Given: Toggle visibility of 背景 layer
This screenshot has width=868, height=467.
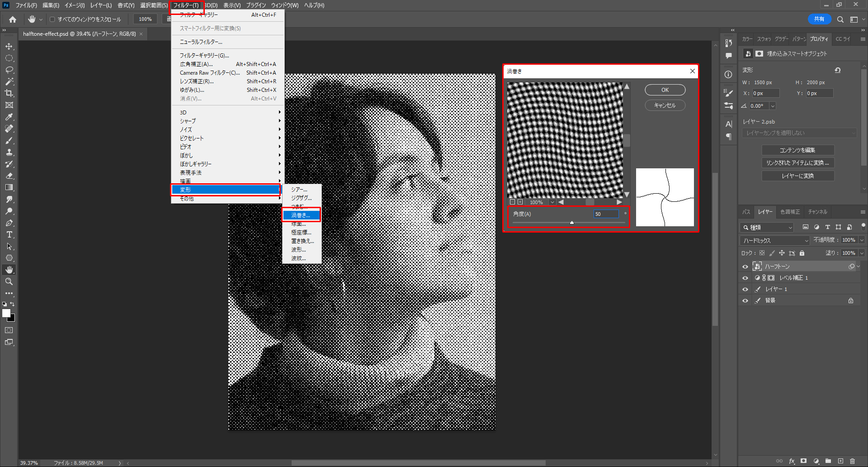Looking at the screenshot, I should 745,300.
